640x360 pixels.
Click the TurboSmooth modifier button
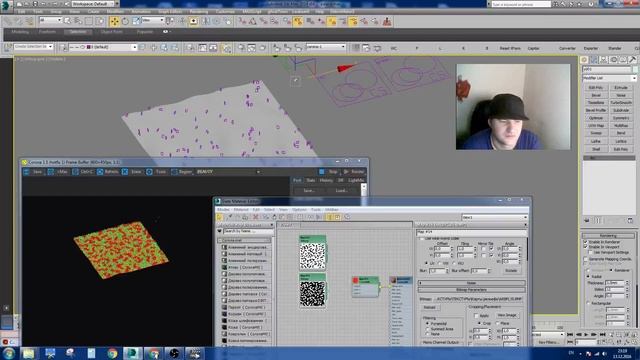pyautogui.click(x=621, y=103)
